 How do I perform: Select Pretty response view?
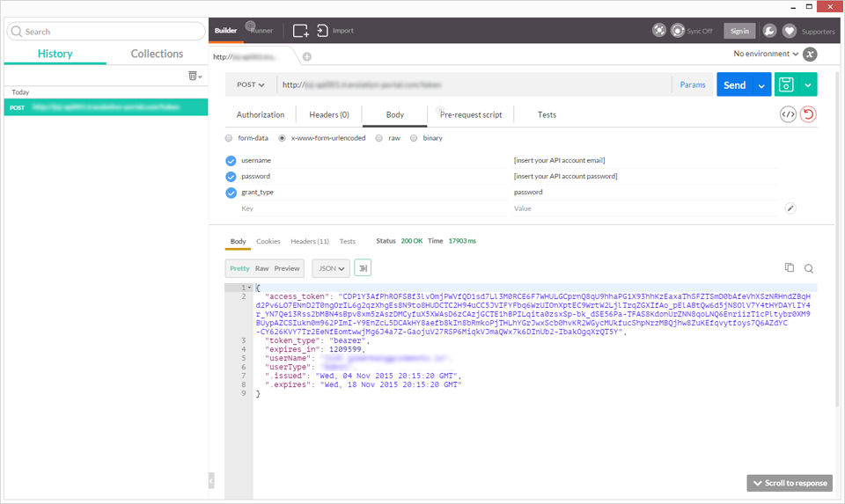coord(239,268)
